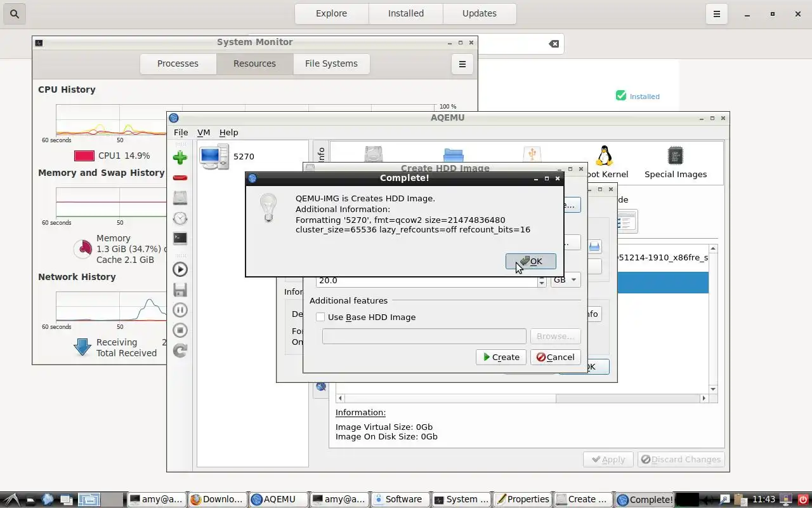
Task: Open the Help menu in AQEMU
Action: coord(228,133)
